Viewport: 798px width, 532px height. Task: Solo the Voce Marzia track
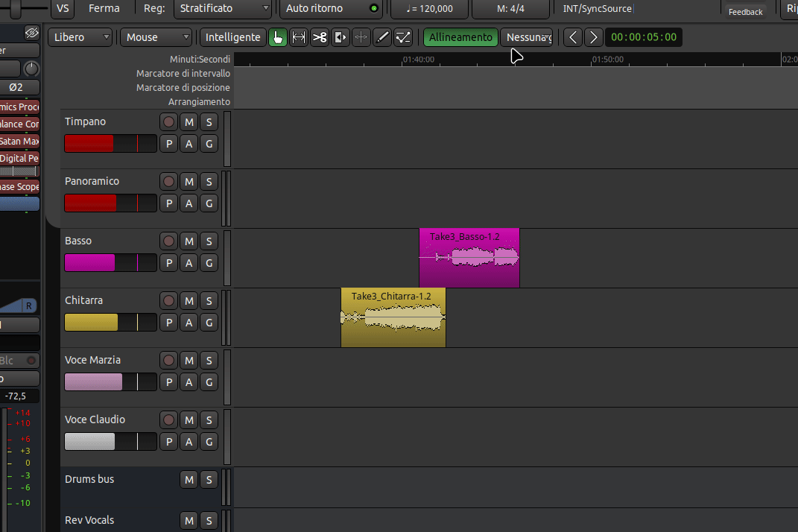pos(209,360)
